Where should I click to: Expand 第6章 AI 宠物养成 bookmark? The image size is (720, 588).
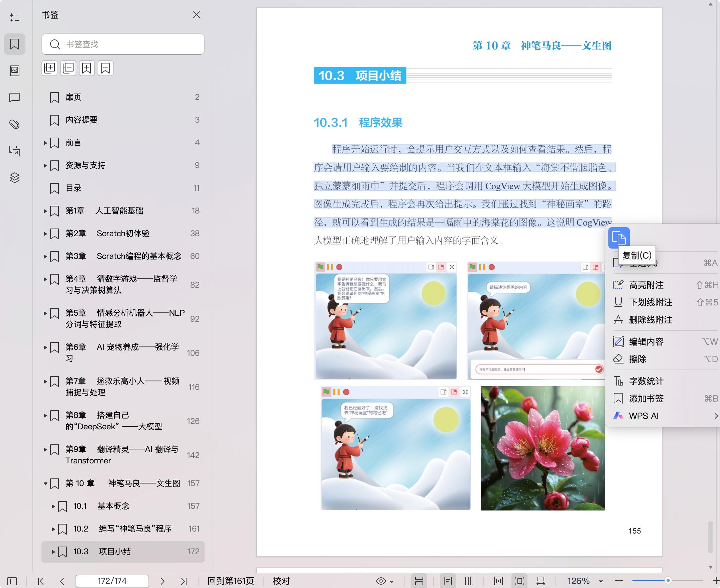click(x=45, y=347)
